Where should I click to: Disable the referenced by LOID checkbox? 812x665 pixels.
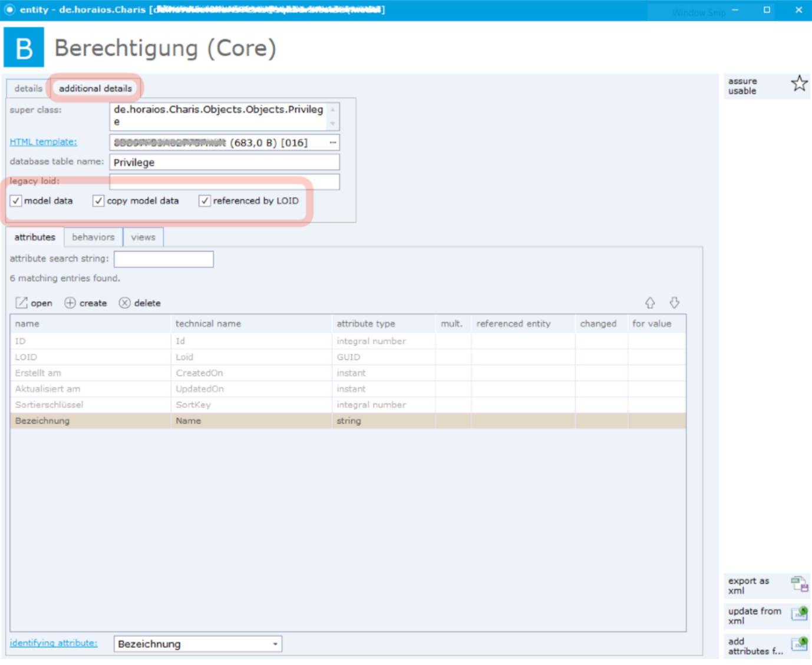204,201
